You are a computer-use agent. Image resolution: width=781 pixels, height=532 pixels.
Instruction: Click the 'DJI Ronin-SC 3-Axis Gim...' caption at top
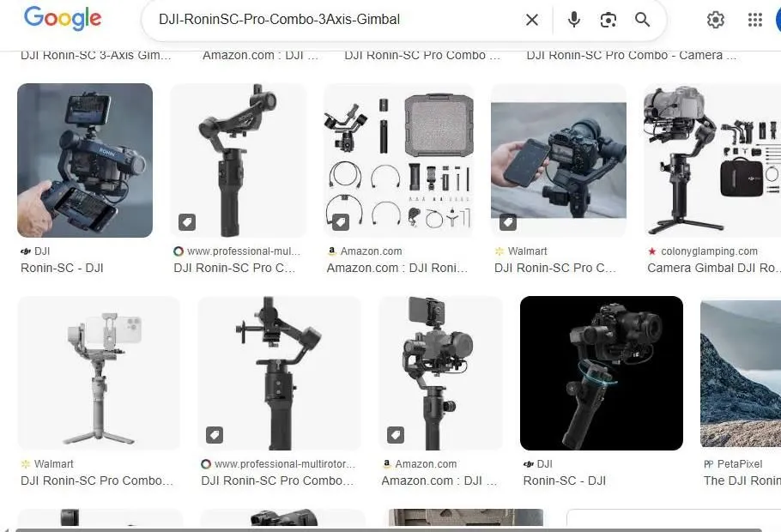[x=95, y=55]
